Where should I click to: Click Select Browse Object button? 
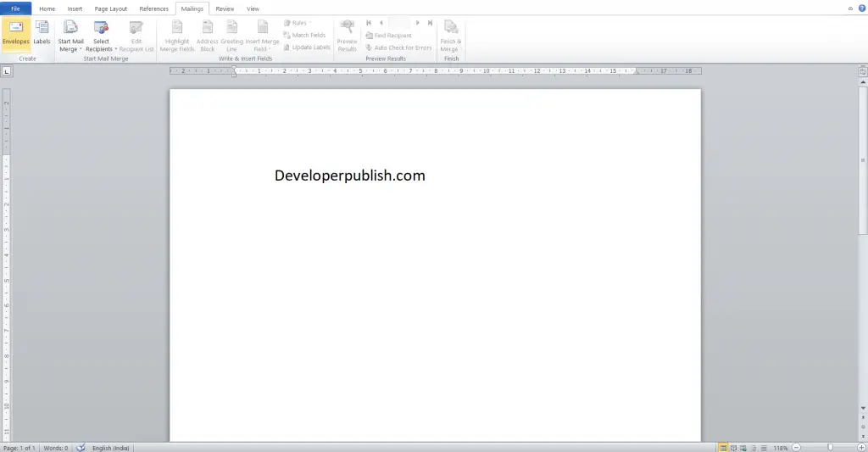pos(862,427)
